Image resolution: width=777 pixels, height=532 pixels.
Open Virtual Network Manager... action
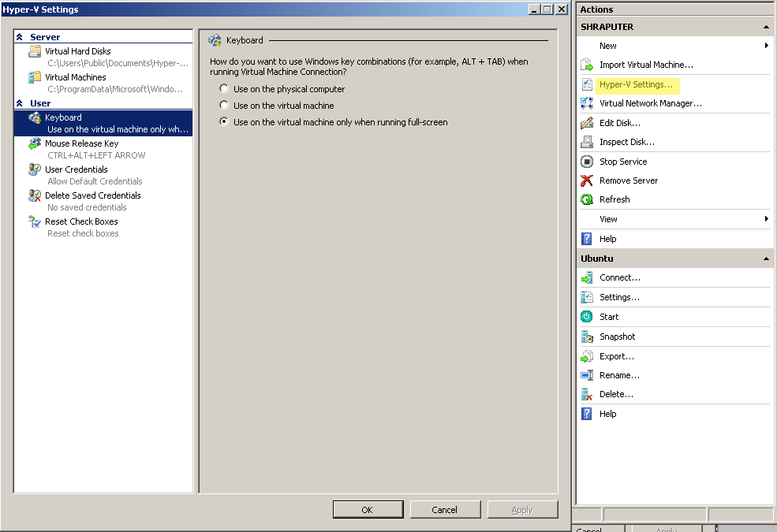click(651, 103)
